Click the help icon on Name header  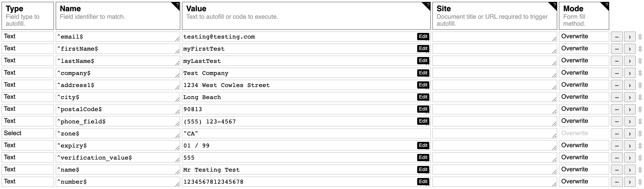(177, 5)
